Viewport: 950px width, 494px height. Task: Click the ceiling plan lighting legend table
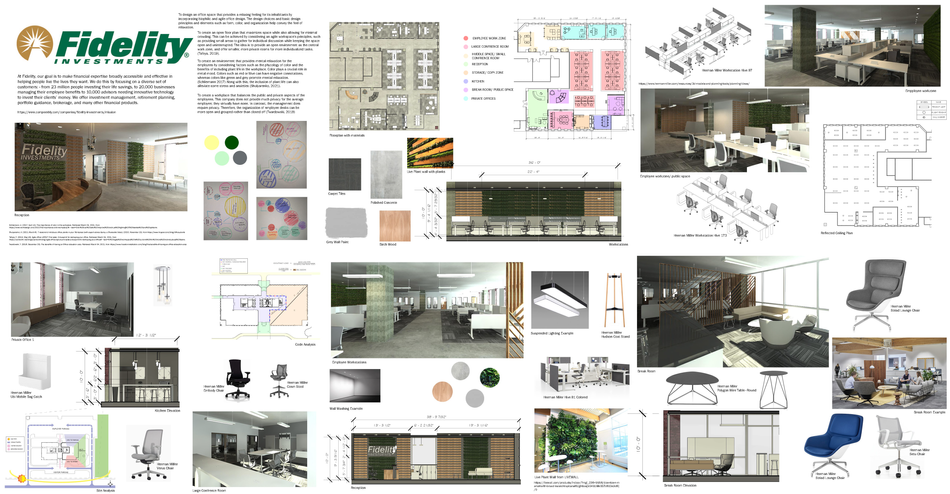[930, 108]
